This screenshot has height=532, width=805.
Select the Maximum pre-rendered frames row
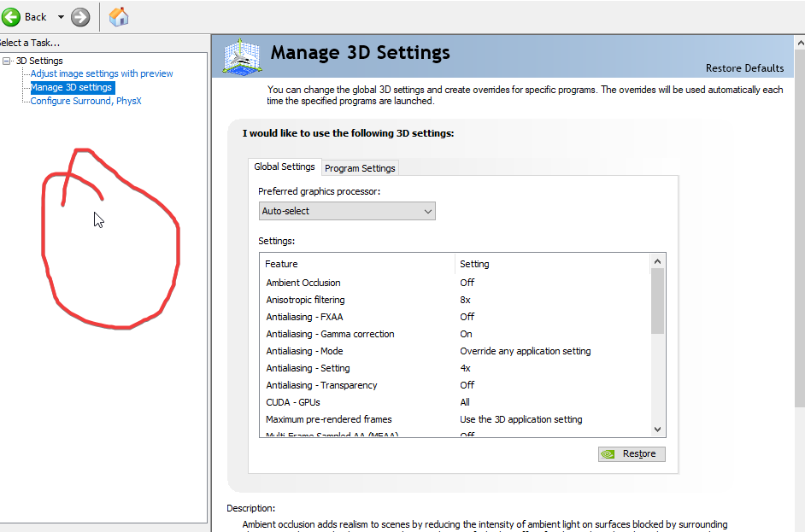(x=455, y=419)
